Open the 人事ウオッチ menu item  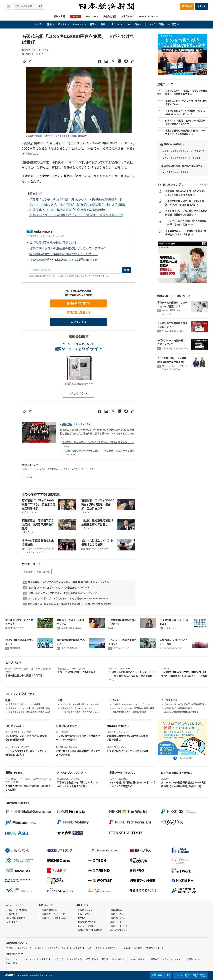coord(128,16)
